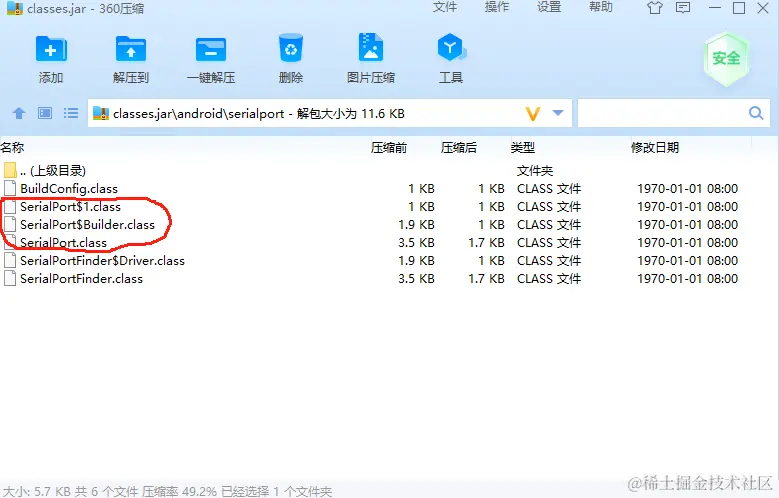Sort by the 压缩后 column header
The image size is (779, 498).
click(x=459, y=148)
